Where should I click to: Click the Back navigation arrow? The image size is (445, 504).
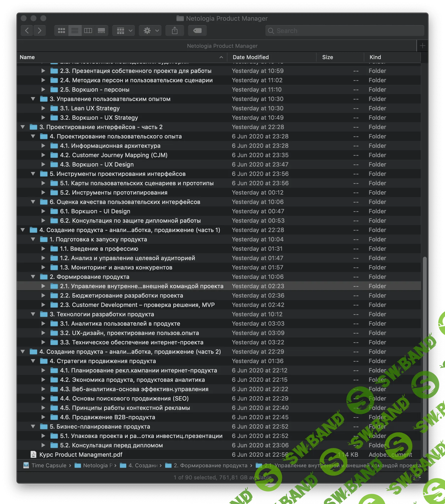[x=27, y=31]
